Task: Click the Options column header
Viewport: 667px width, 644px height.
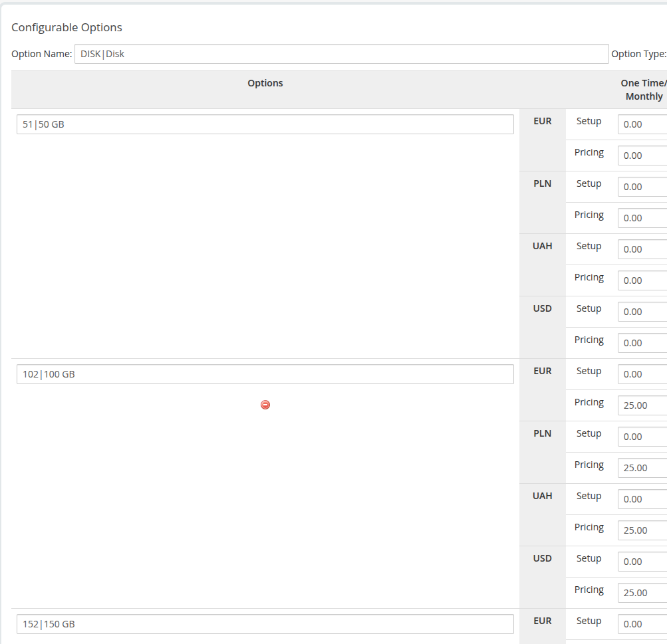Action: [x=265, y=83]
